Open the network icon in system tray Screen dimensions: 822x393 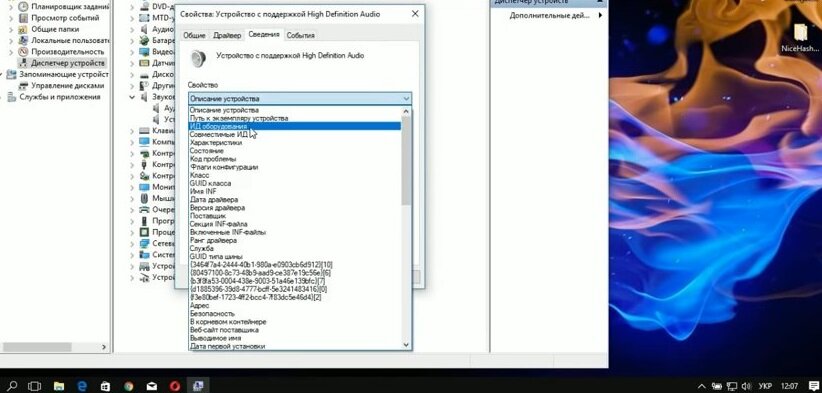(732, 386)
